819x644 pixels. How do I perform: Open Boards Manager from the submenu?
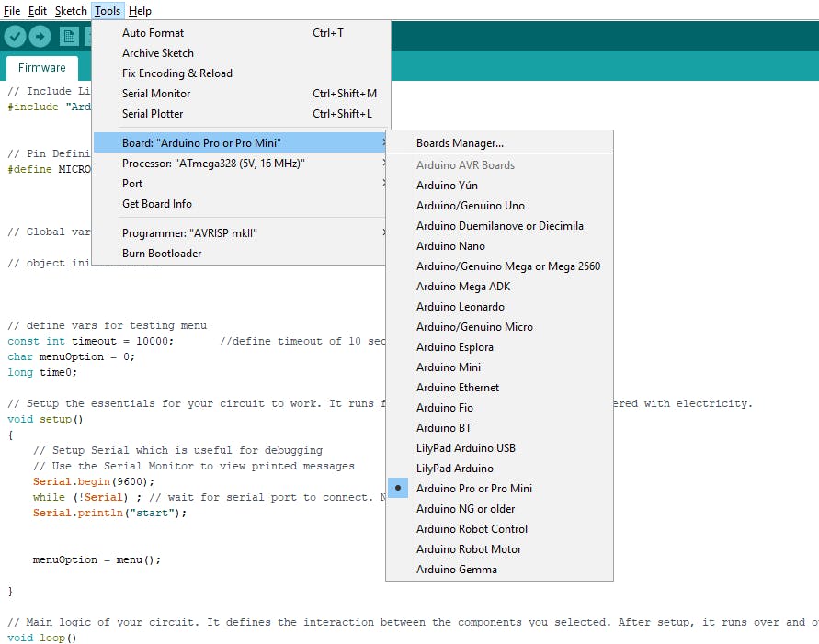point(460,143)
